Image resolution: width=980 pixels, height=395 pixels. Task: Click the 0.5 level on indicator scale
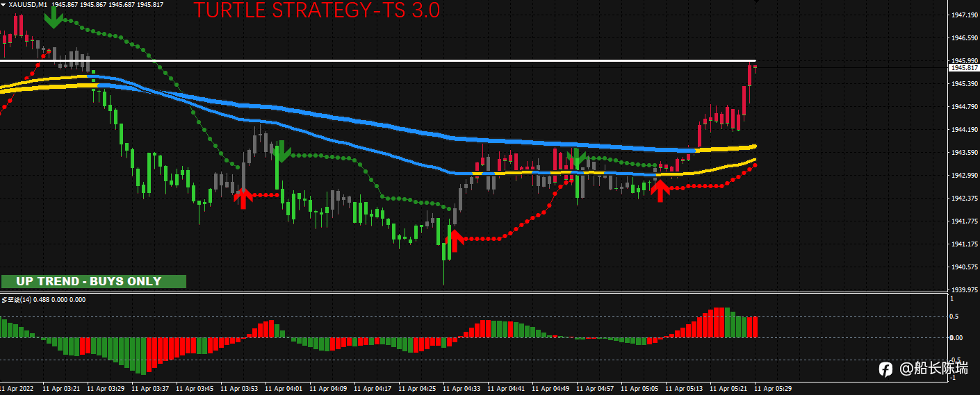coord(955,317)
